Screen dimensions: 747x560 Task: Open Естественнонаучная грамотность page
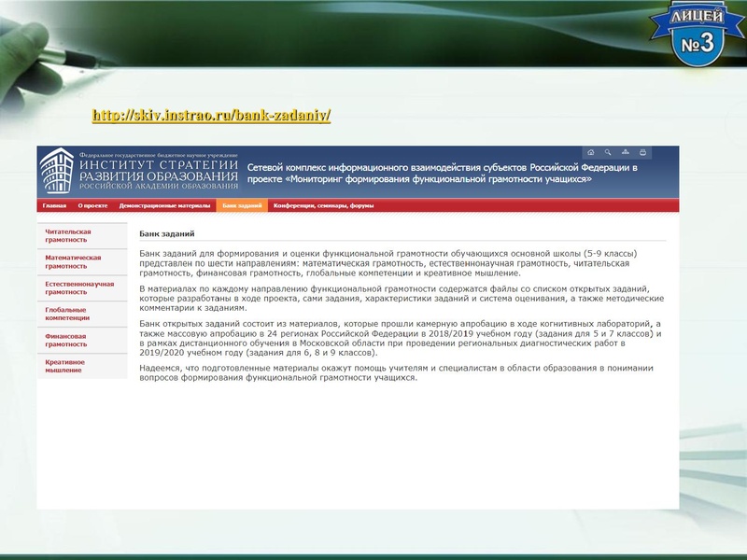pyautogui.click(x=71, y=290)
